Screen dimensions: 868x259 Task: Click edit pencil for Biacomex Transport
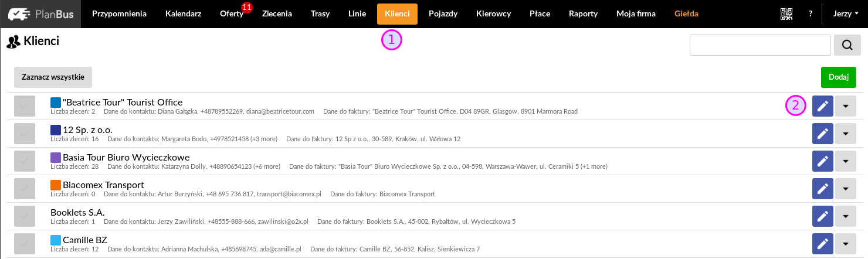[x=823, y=189]
